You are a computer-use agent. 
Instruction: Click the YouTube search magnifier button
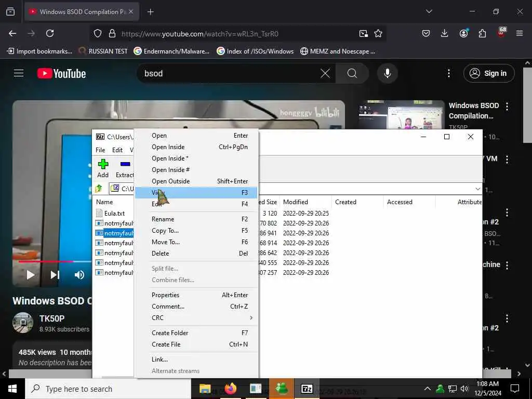point(352,73)
